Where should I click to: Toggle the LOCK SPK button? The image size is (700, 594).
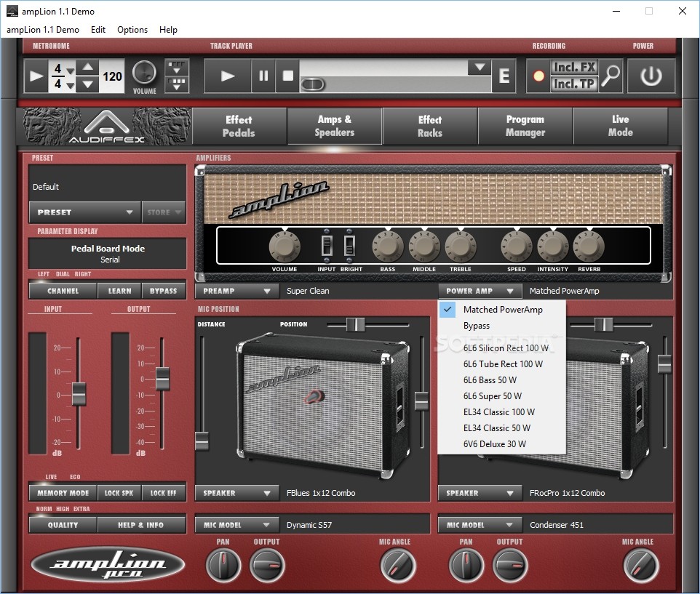pyautogui.click(x=119, y=493)
